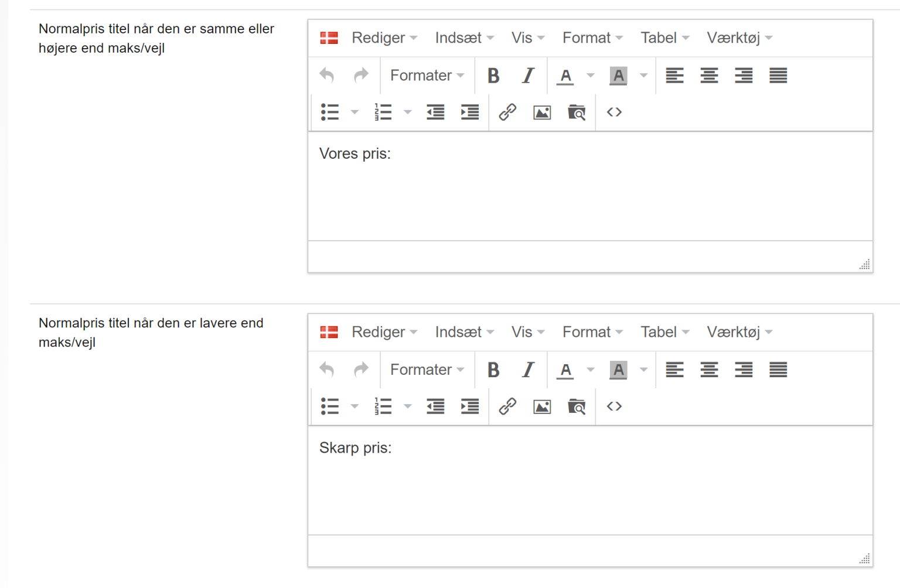This screenshot has height=588, width=900.
Task: Toggle Italic in the 'Vores pris' editor
Action: 528,76
